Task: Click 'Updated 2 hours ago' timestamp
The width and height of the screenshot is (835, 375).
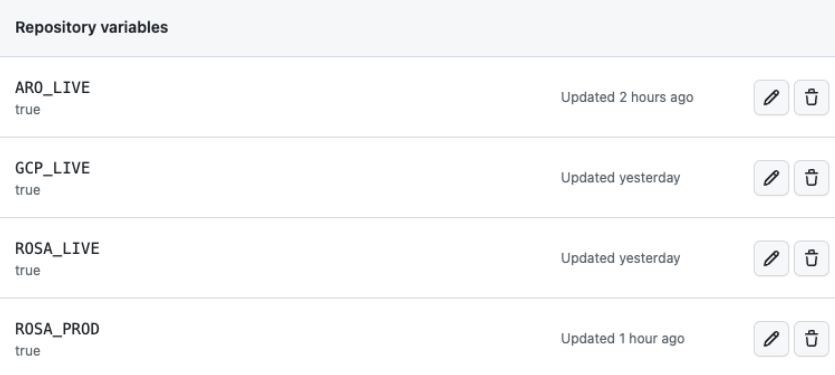Action: click(627, 97)
